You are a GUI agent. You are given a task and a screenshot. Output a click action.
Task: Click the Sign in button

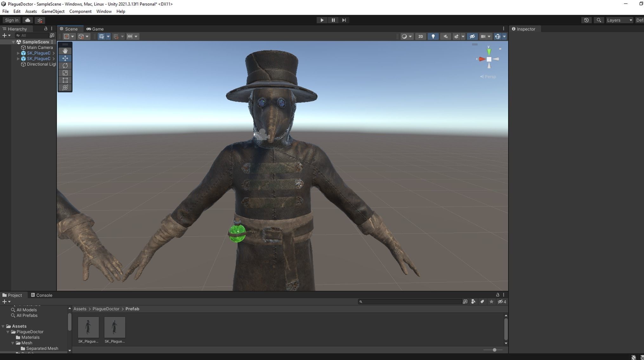tap(12, 20)
